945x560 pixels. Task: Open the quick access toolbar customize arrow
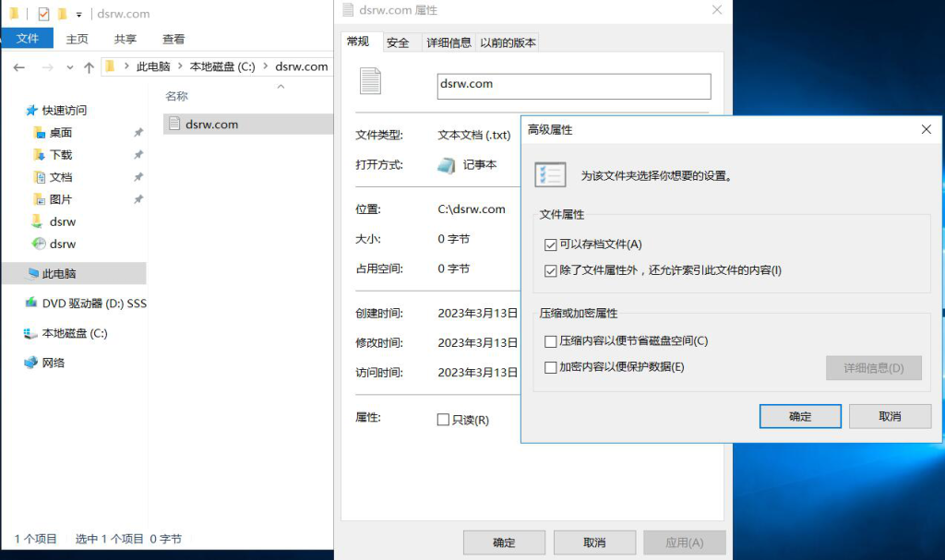pos(79,14)
